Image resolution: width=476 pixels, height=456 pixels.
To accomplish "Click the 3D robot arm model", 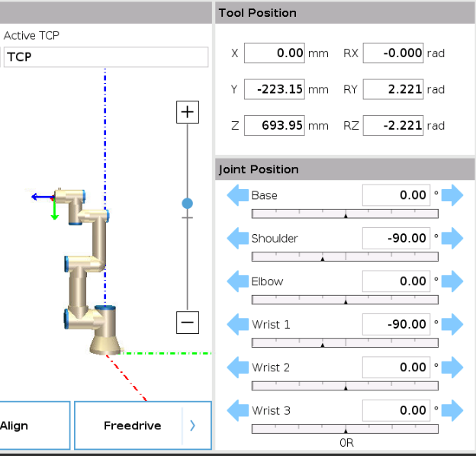I will 91,271.
